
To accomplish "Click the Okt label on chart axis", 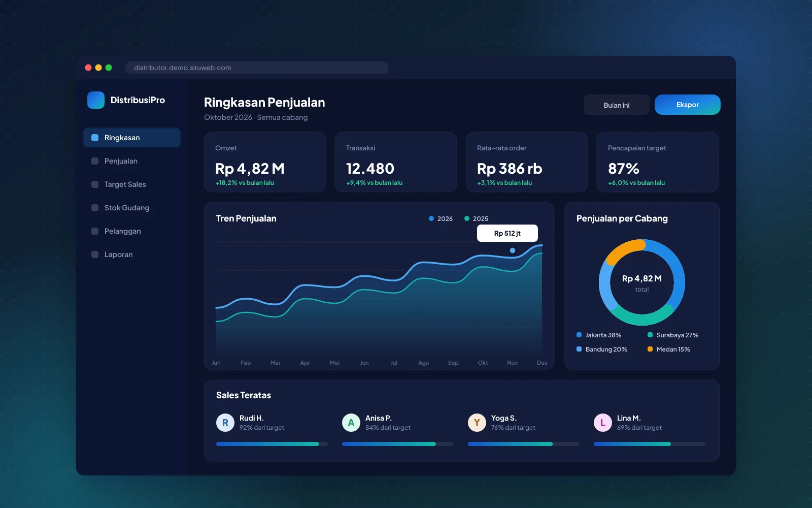I will pos(483,363).
